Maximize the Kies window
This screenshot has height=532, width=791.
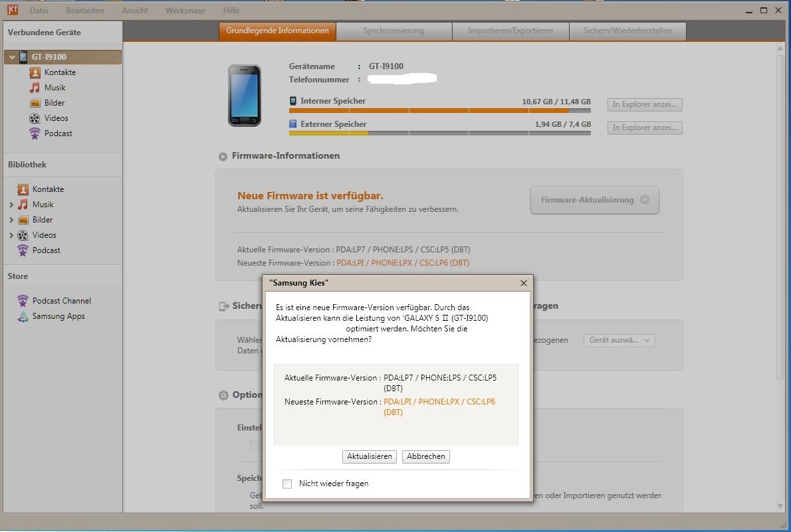(764, 10)
